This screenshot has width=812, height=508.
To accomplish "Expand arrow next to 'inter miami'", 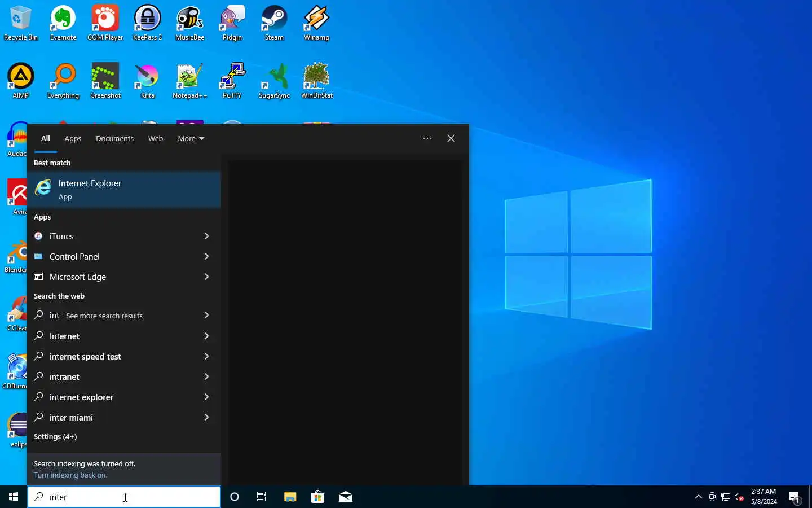I will click(x=206, y=417).
